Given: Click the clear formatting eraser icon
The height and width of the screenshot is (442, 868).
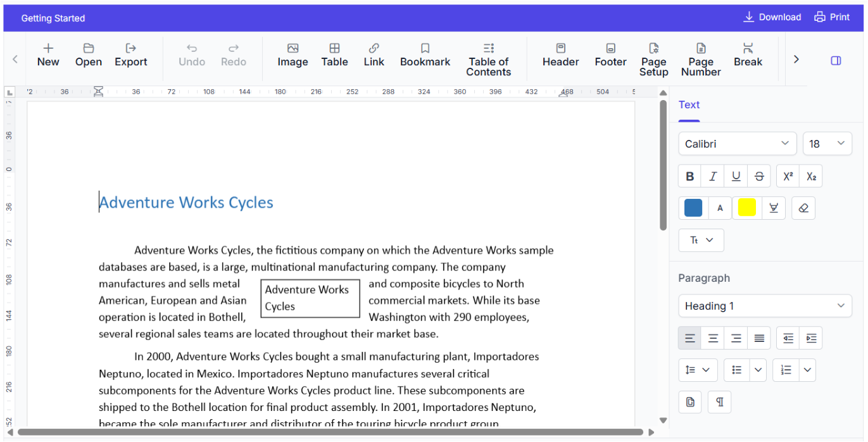Looking at the screenshot, I should tap(803, 208).
